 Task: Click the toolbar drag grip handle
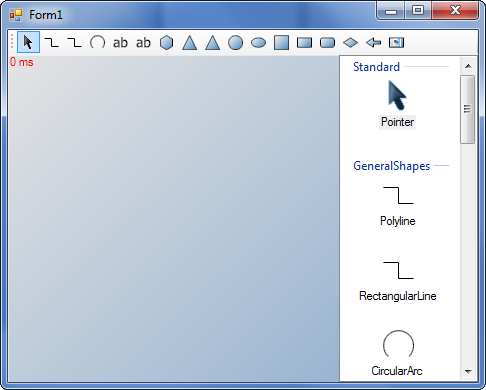(12, 42)
